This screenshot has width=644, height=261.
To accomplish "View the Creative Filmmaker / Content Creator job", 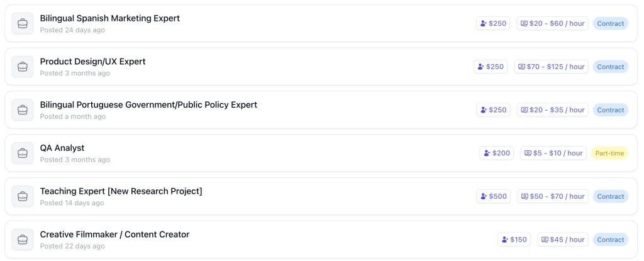I will (114, 235).
